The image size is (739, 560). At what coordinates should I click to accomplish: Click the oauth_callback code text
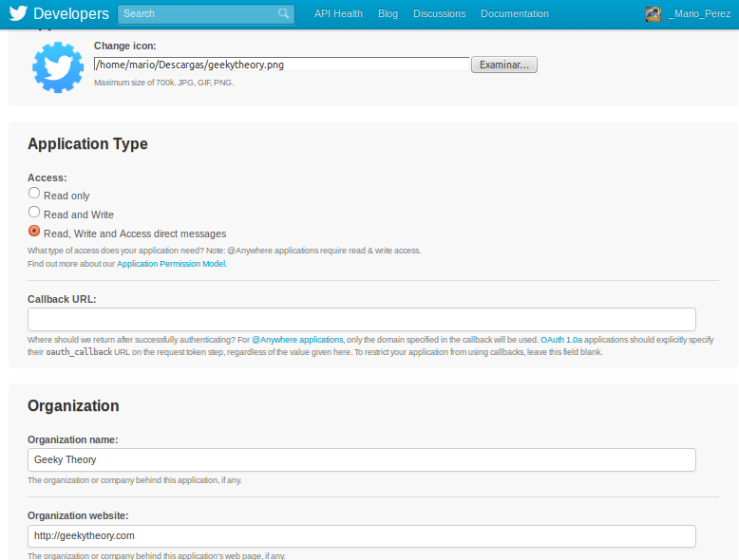tap(79, 352)
